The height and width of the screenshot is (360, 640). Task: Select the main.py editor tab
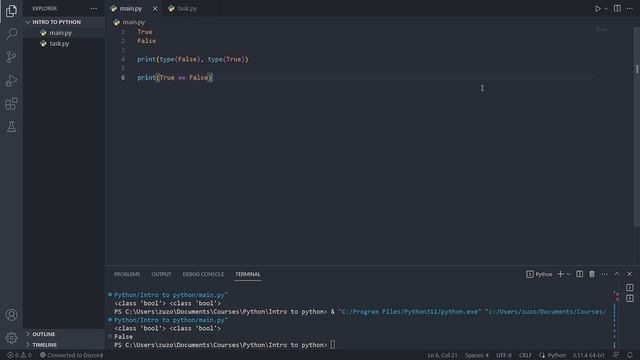click(131, 9)
